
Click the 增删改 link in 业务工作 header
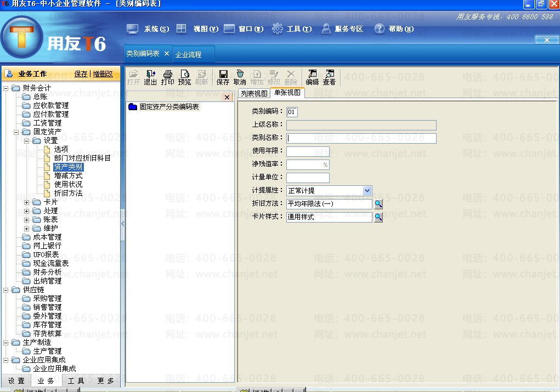pos(103,74)
